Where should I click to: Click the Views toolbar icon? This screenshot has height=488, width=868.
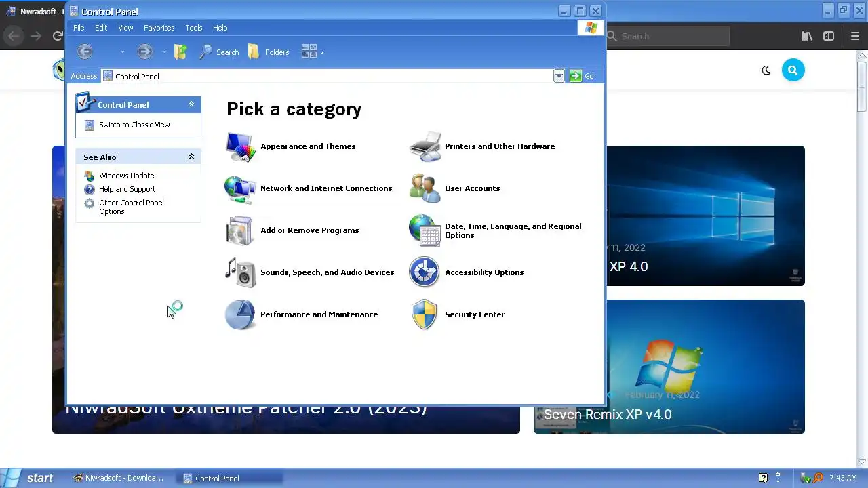pyautogui.click(x=309, y=52)
